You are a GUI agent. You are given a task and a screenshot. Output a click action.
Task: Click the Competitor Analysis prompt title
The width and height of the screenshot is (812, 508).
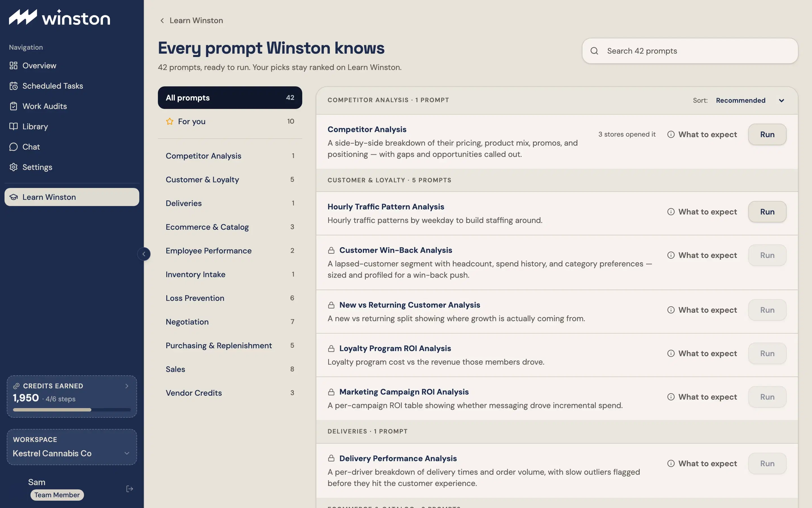point(367,129)
